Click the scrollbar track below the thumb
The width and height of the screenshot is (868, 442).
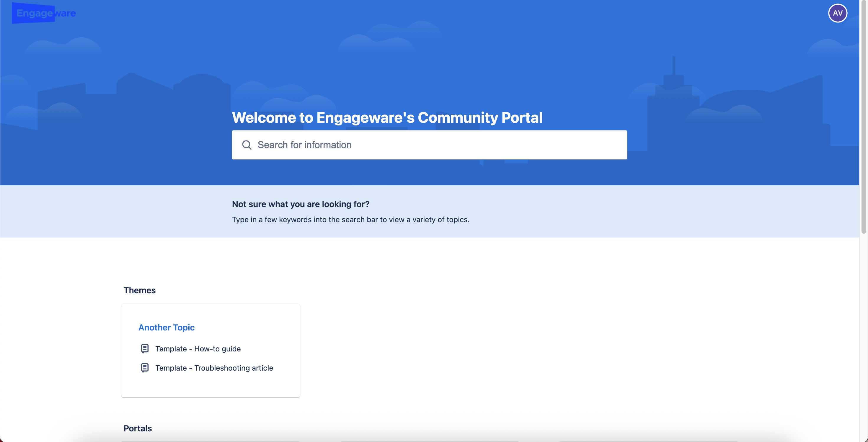tap(863, 337)
